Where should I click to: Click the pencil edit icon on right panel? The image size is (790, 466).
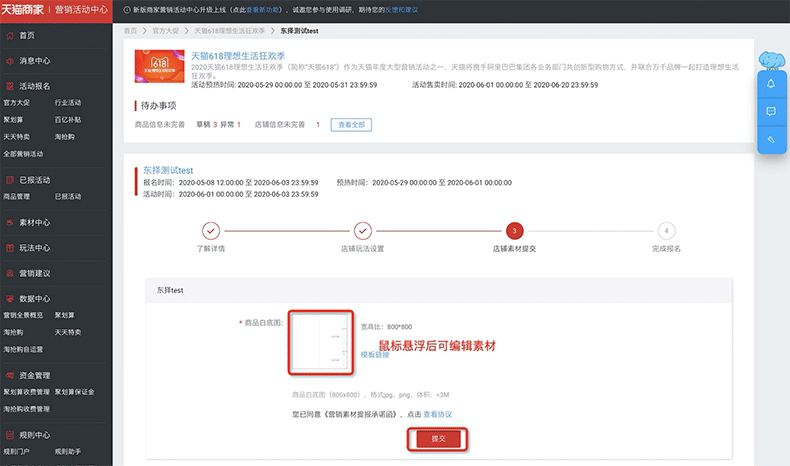click(771, 141)
